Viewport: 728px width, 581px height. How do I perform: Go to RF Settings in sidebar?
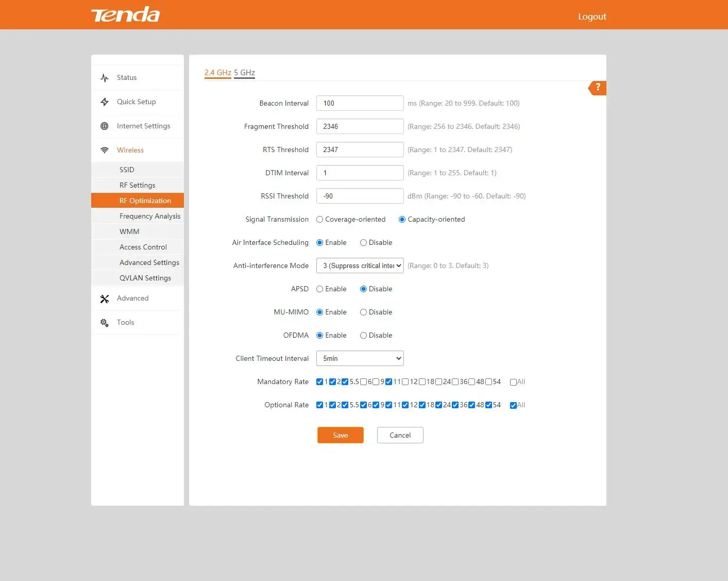[138, 185]
